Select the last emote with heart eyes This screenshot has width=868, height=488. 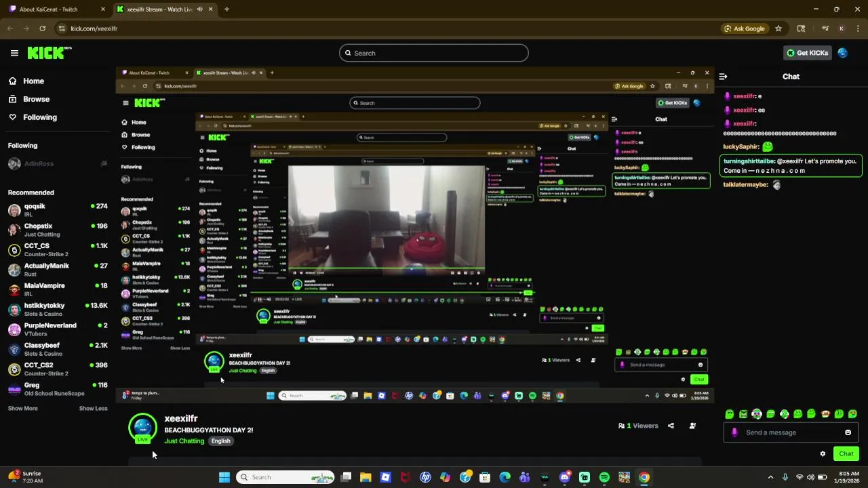coord(853,414)
